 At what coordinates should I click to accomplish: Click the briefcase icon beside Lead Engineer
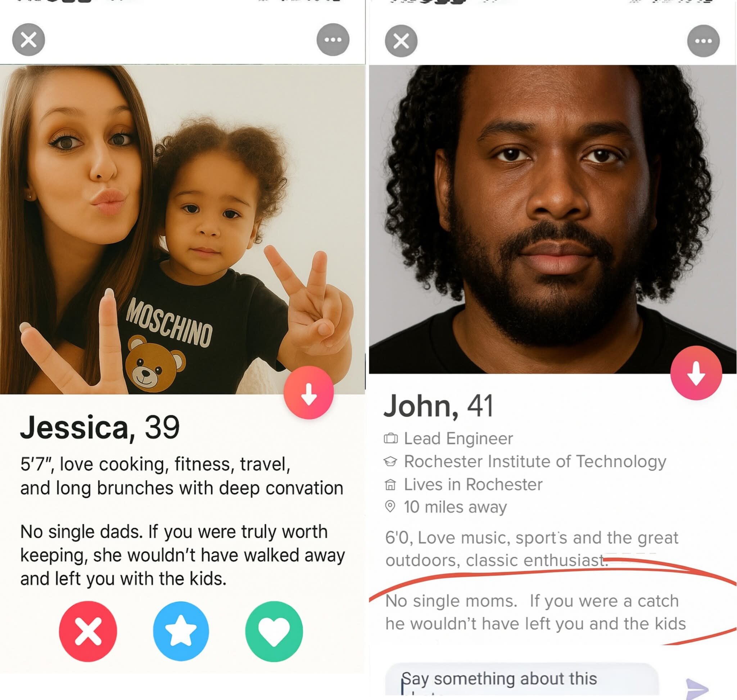(391, 438)
